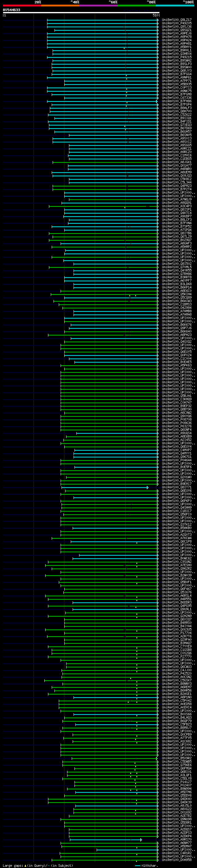Select hit UniRef100_P02407
197x868 pixels.
pos(177,785)
